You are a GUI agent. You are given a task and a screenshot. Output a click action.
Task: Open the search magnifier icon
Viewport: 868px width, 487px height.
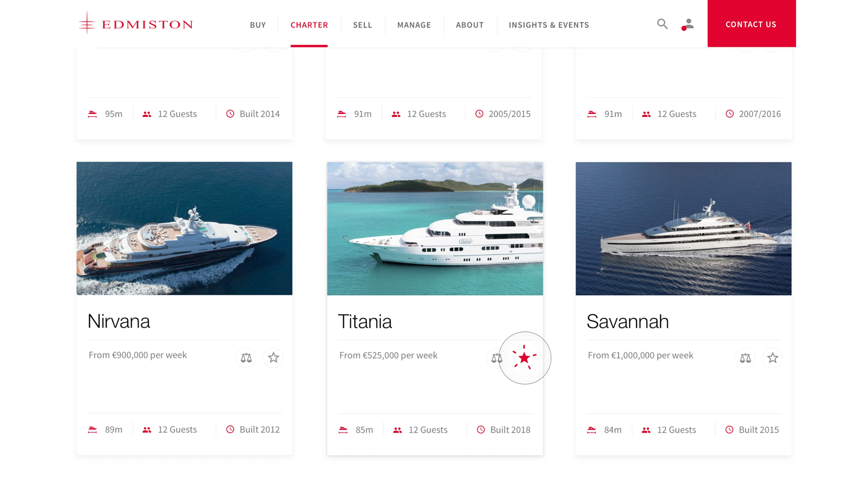662,24
